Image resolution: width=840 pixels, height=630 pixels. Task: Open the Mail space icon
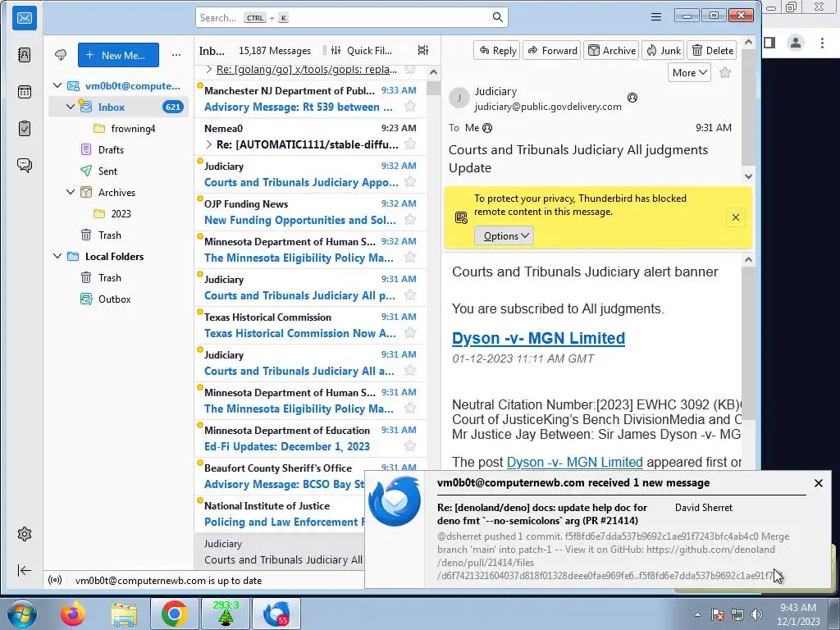coord(25,18)
